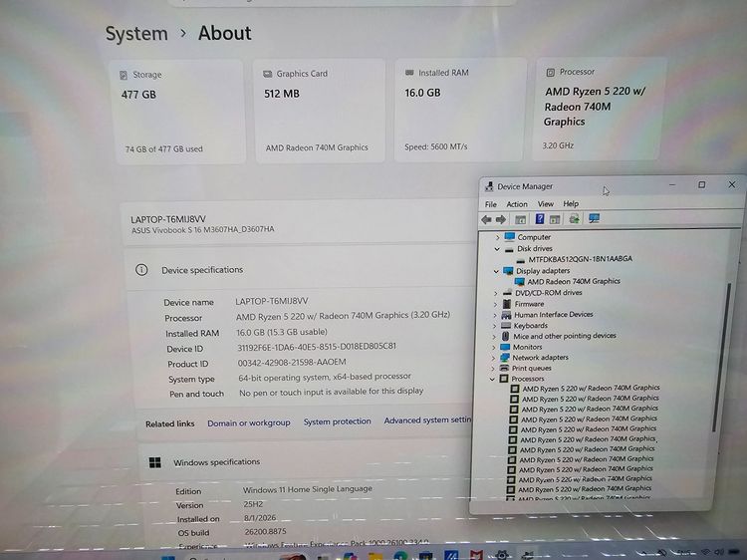Open the View menu
The width and height of the screenshot is (747, 560).
coord(546,204)
